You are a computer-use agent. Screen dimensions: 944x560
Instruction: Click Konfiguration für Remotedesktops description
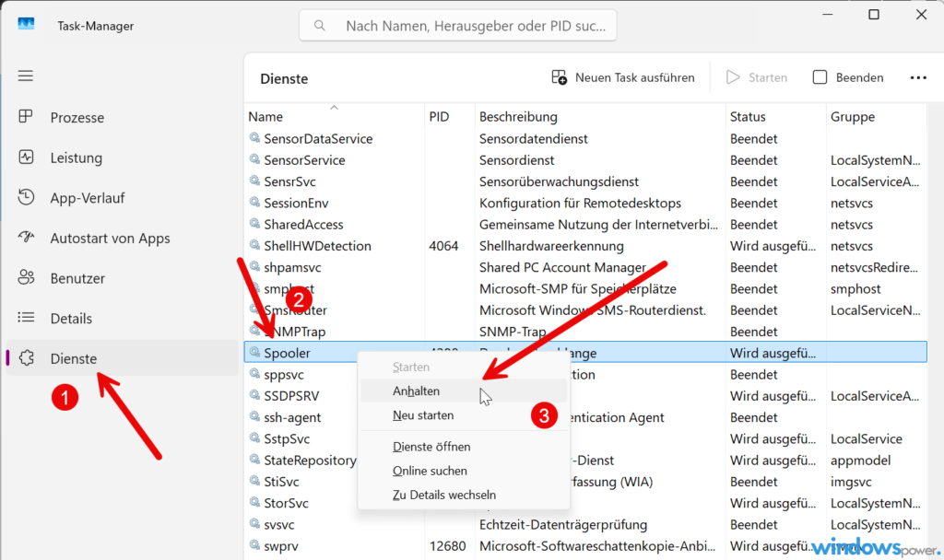(581, 203)
